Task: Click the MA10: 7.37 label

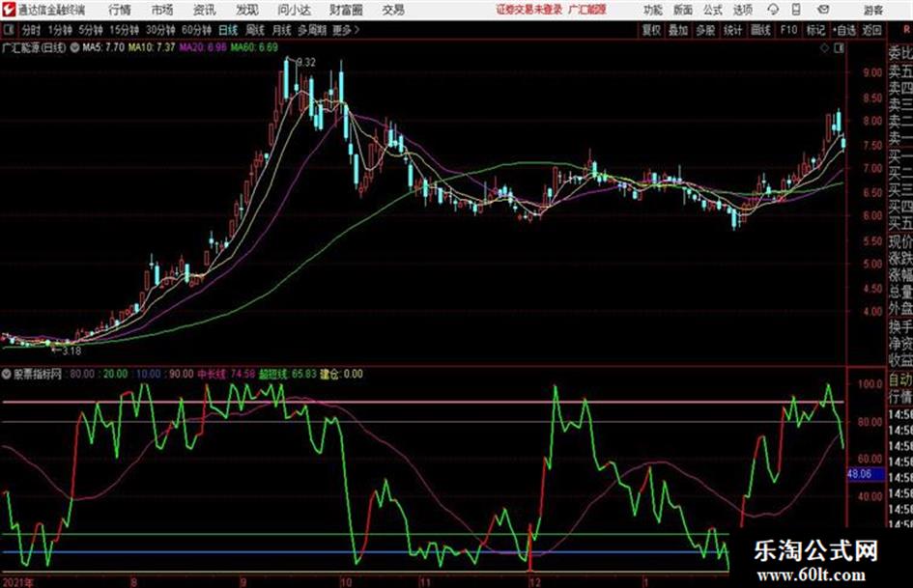Action: point(152,47)
